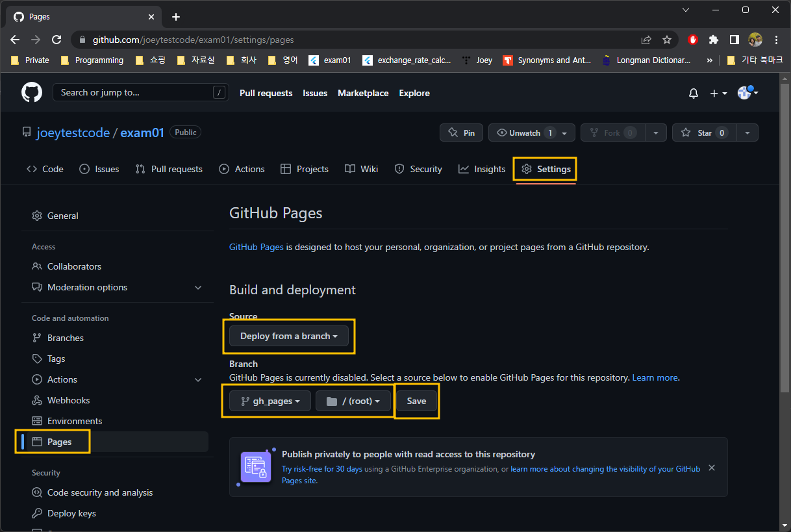Open Chrome three-dot menu

[776, 40]
